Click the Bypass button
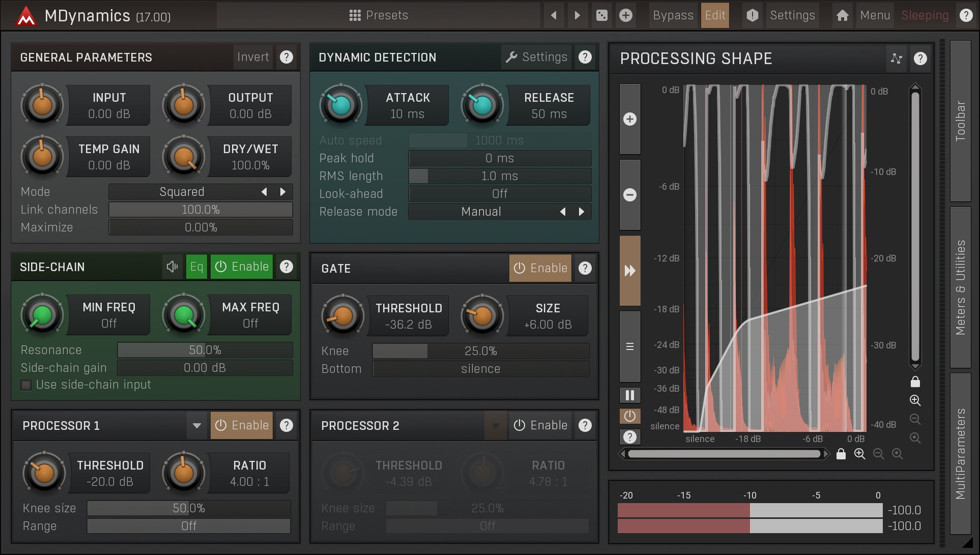 click(x=673, y=15)
